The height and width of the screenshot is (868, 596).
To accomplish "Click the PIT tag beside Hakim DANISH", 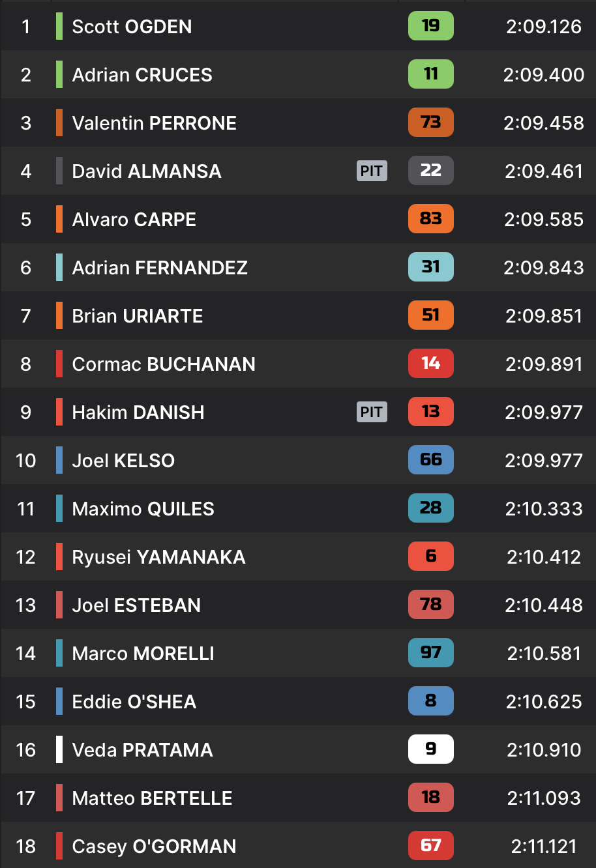I will pos(372,412).
